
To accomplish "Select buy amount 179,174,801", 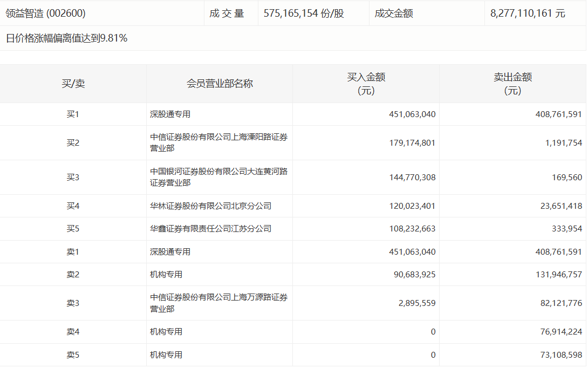I will click(x=412, y=143).
